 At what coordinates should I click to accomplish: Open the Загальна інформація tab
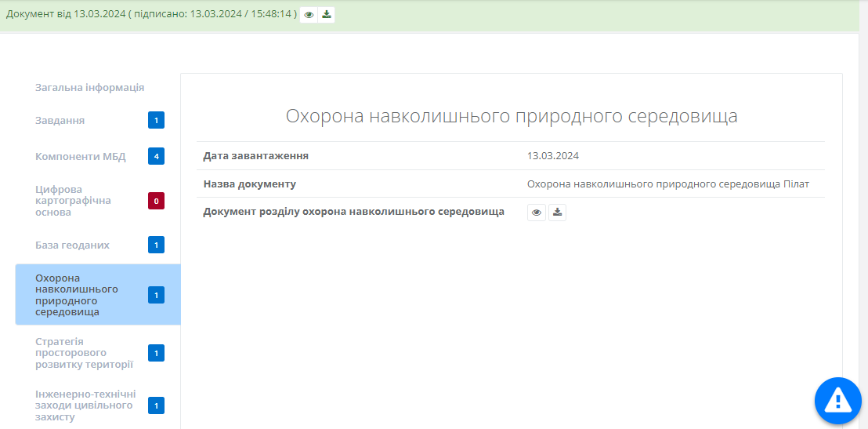89,88
